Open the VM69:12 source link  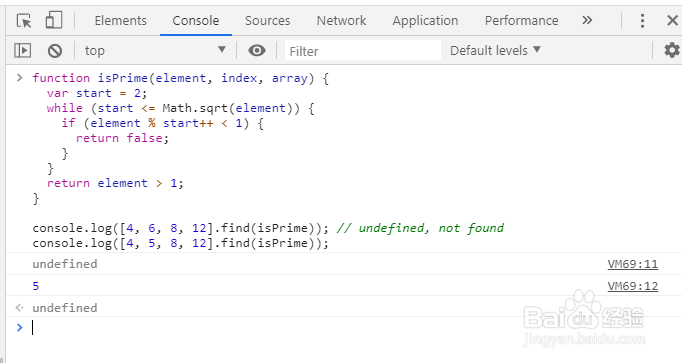pyautogui.click(x=632, y=286)
